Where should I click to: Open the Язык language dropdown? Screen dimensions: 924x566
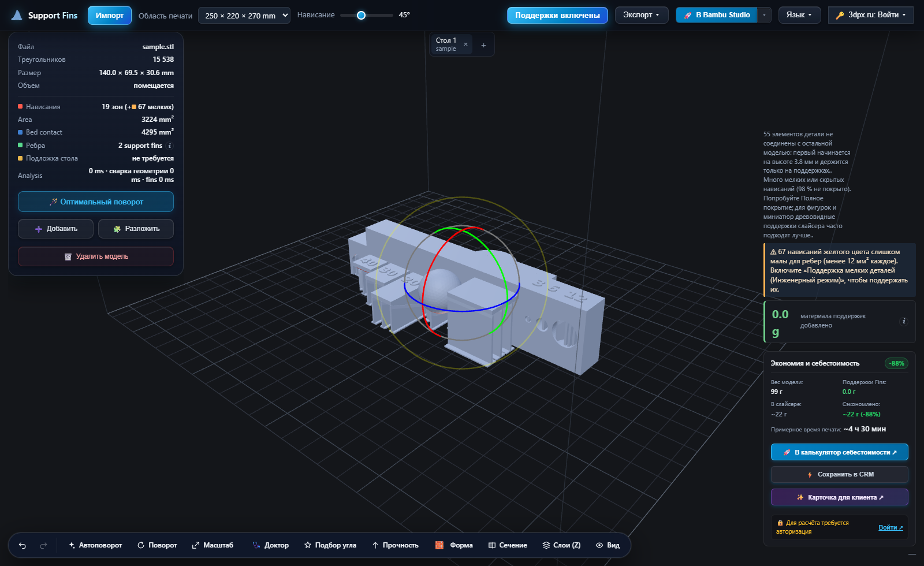pyautogui.click(x=799, y=15)
